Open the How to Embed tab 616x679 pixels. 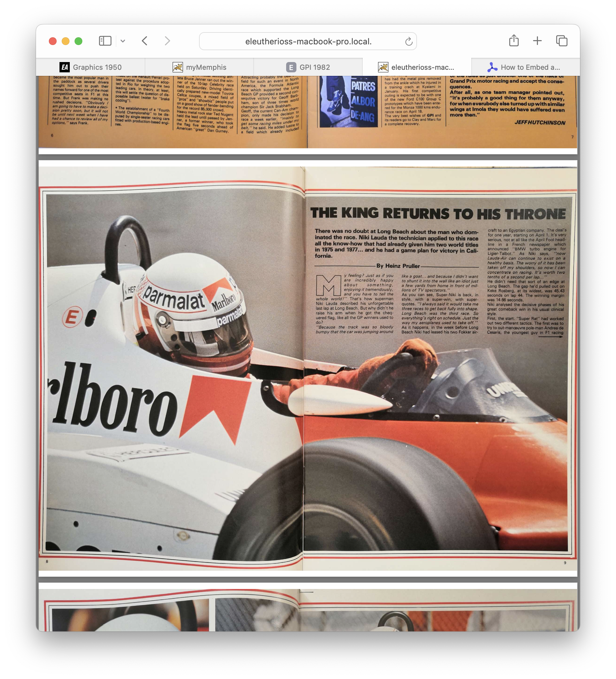525,68
